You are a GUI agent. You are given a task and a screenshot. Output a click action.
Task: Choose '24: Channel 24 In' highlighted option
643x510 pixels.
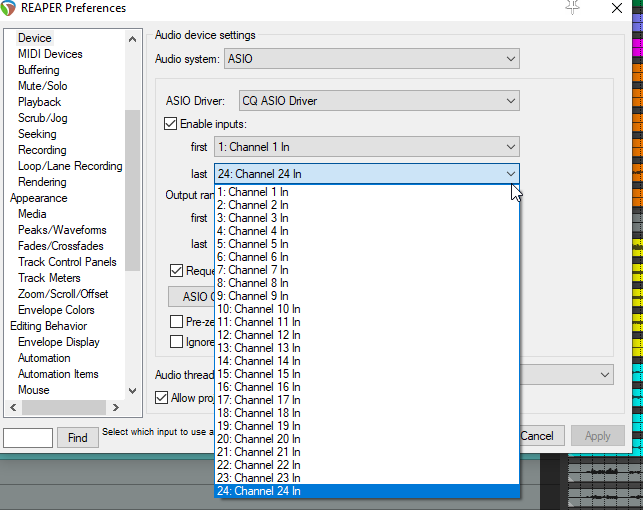tap(367, 491)
